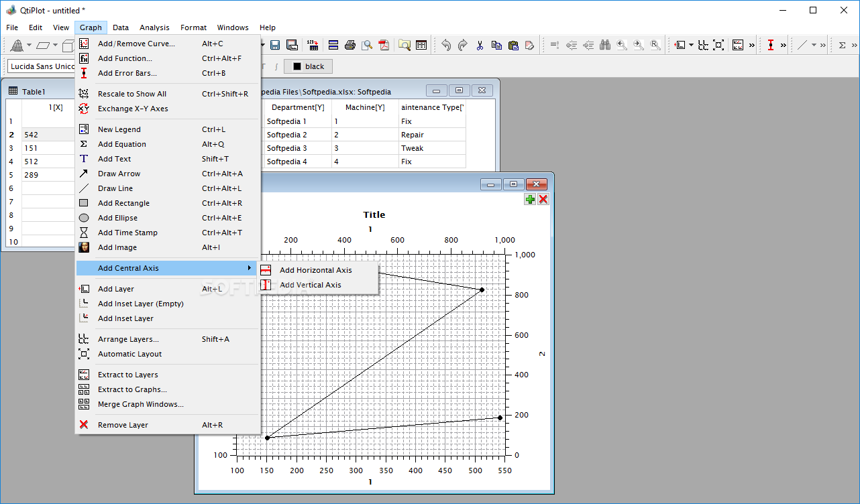Choose Rescale to Show All

(x=166, y=94)
